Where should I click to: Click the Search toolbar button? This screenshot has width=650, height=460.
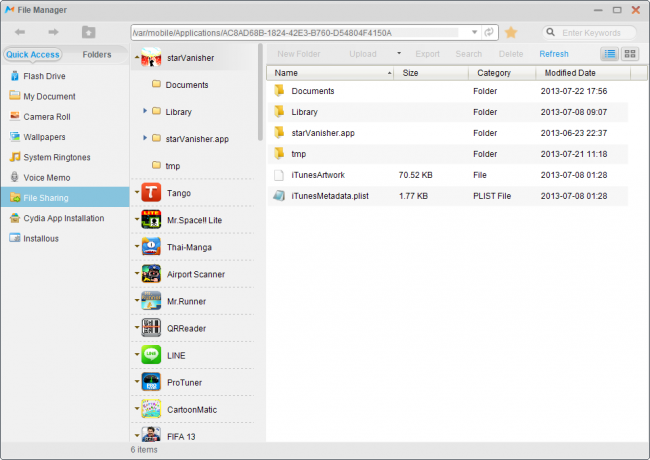[x=469, y=54]
